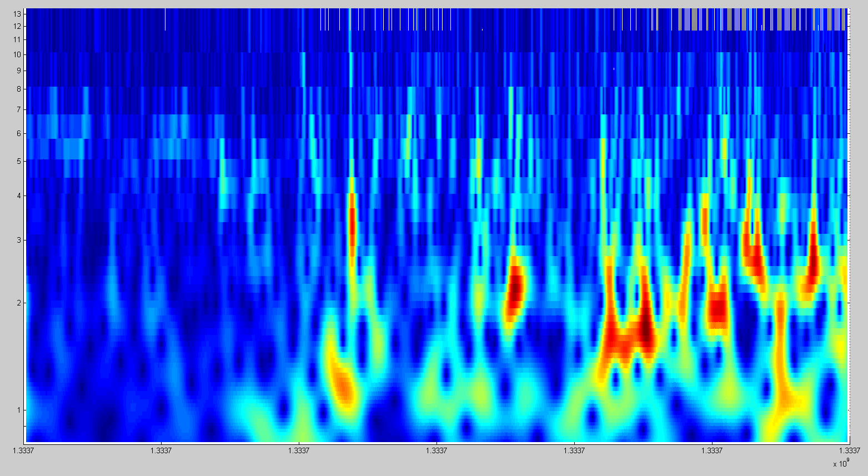Click the y-axis tick label 4
868x476 pixels.
tap(19, 196)
